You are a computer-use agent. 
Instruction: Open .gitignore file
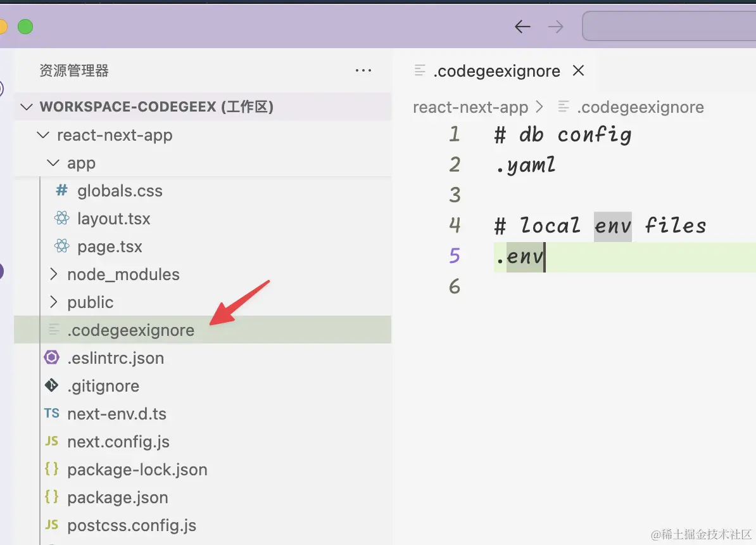(x=103, y=386)
